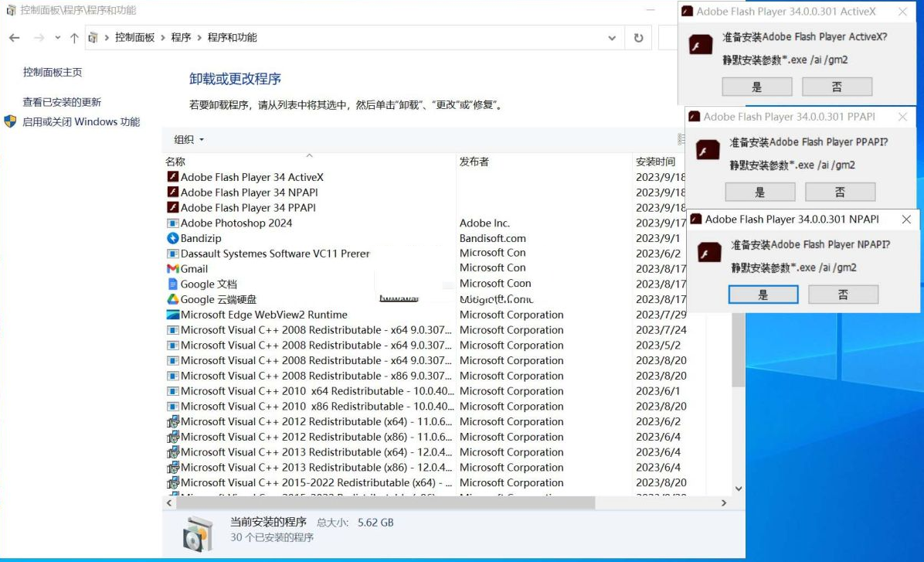924x562 pixels.
Task: Select the Bandizip row name
Action: click(201, 238)
